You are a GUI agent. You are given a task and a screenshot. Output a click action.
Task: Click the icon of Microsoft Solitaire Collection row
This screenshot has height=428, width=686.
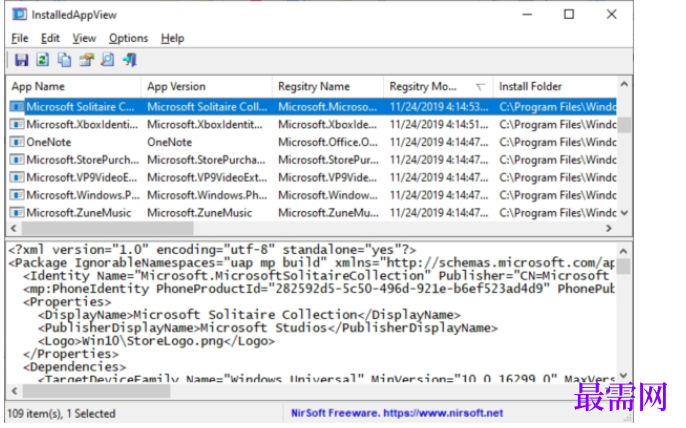pyautogui.click(x=17, y=107)
